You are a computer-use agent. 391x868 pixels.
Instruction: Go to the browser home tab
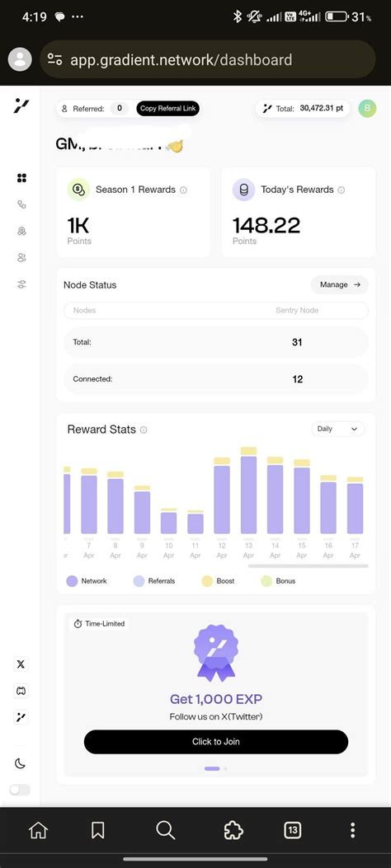pos(38,830)
